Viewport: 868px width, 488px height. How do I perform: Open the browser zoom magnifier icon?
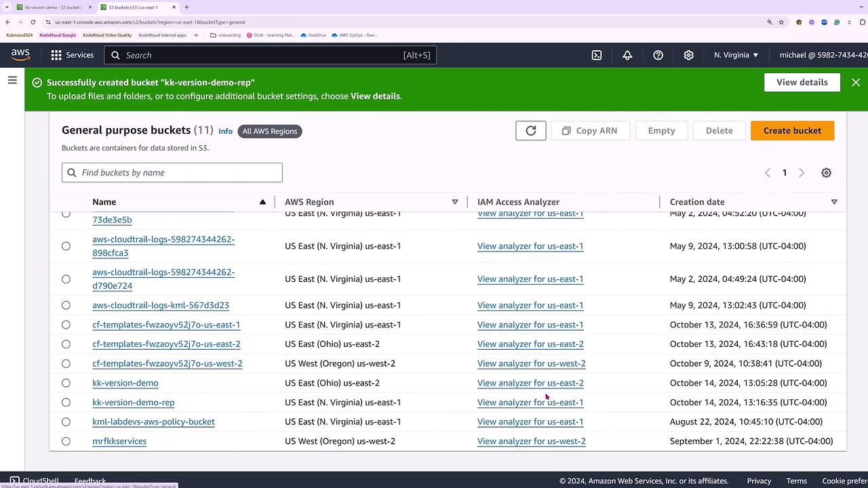[770, 22]
